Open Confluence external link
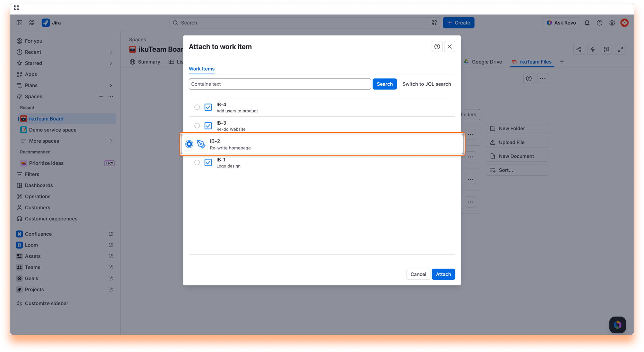Screen dimensions: 644x352 coord(111,234)
